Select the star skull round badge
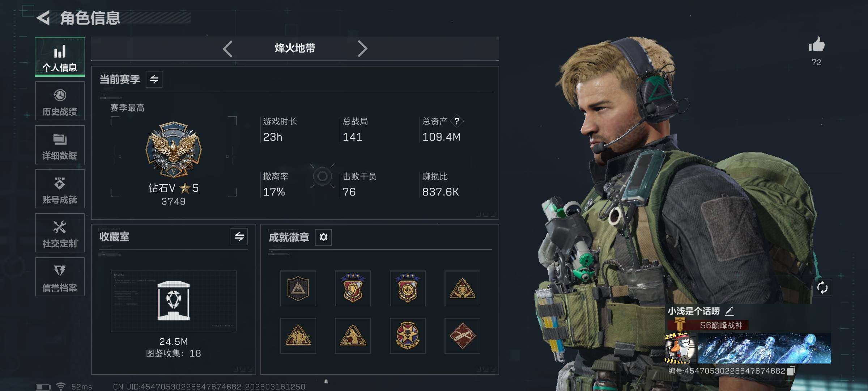 (x=408, y=336)
